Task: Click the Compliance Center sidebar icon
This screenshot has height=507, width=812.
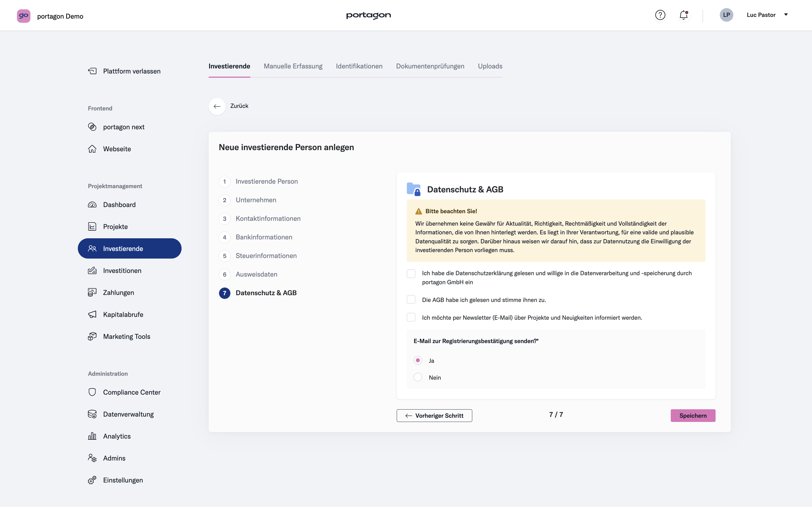Action: click(92, 392)
